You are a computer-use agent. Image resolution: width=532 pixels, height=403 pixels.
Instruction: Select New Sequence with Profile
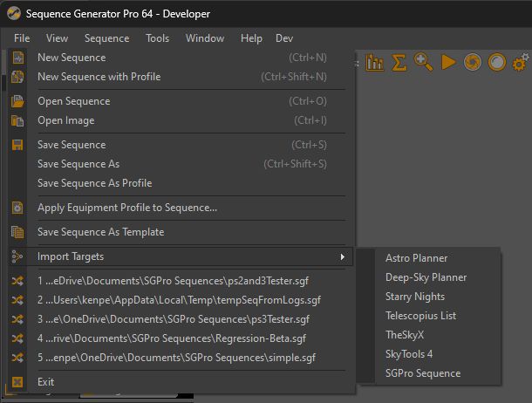tap(181, 77)
